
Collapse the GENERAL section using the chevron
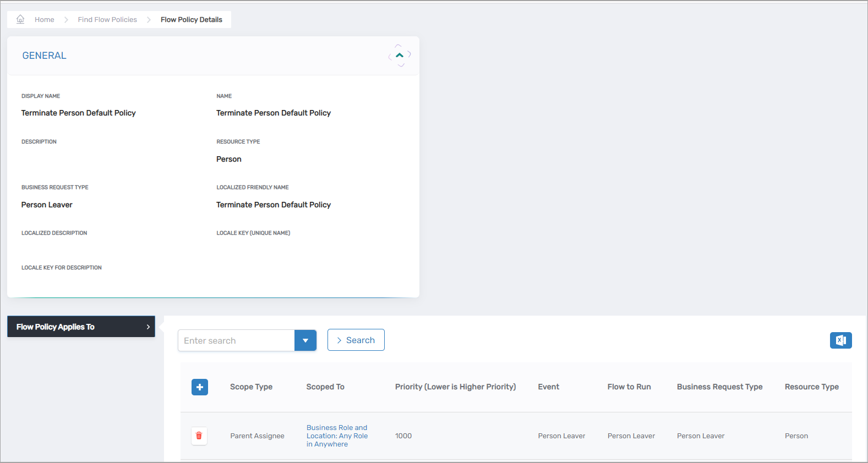(400, 56)
